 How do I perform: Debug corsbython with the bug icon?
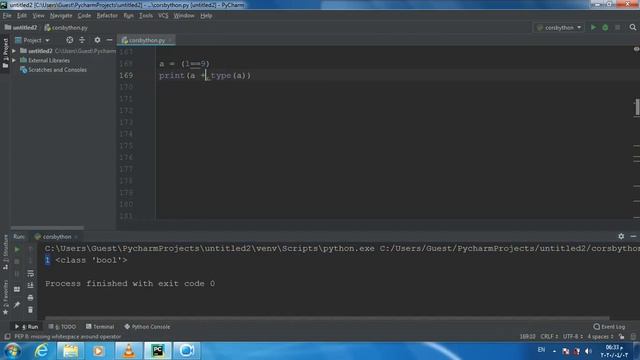605,27
